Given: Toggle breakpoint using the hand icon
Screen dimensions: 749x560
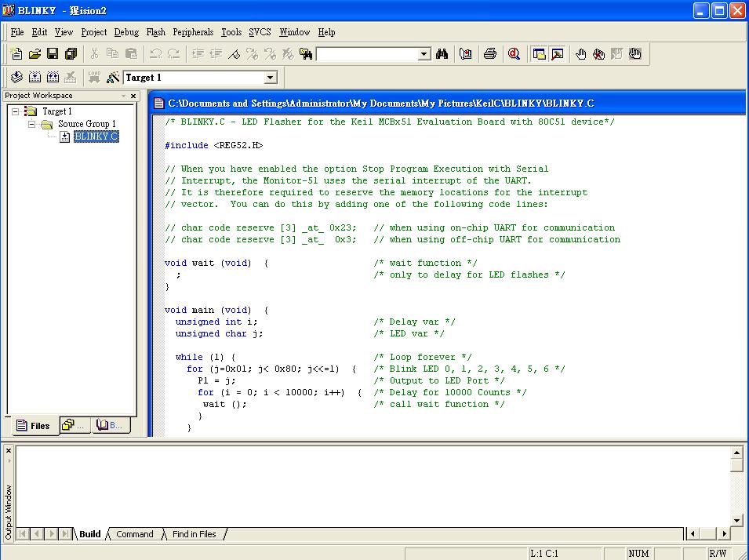Looking at the screenshot, I should point(580,54).
